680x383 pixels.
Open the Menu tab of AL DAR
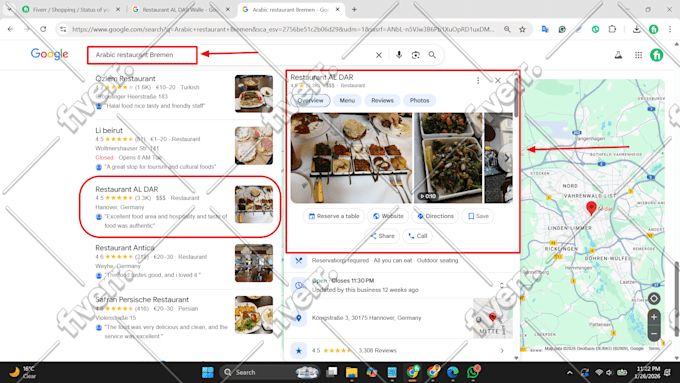click(x=347, y=100)
